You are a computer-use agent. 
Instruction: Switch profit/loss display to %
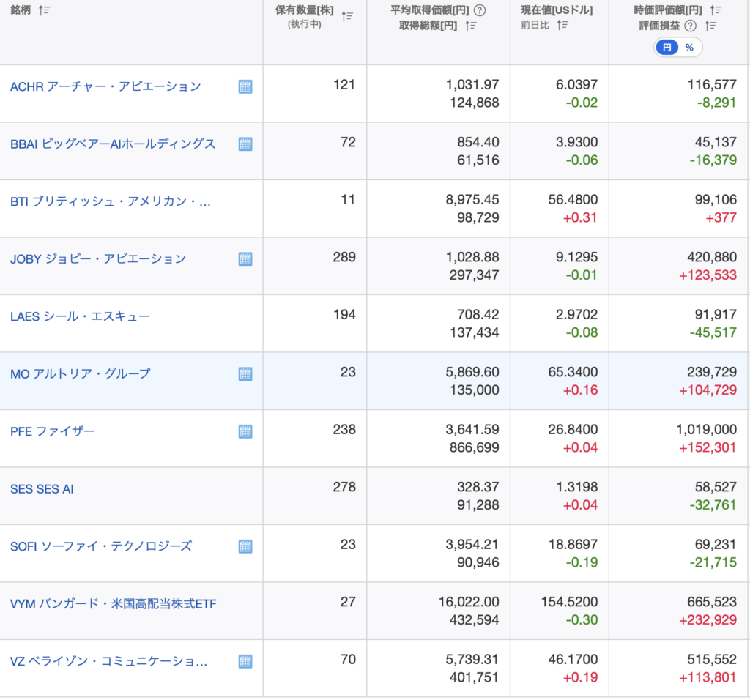point(689,48)
